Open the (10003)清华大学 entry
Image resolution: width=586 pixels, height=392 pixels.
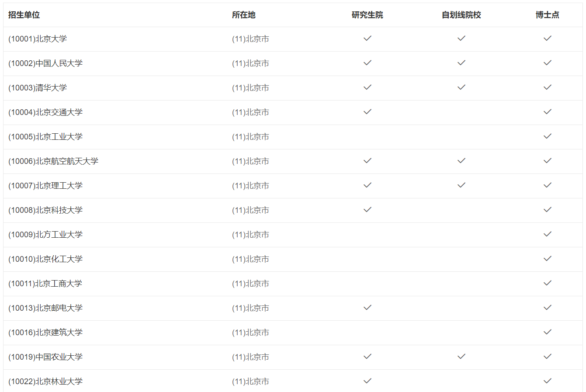[x=38, y=88]
